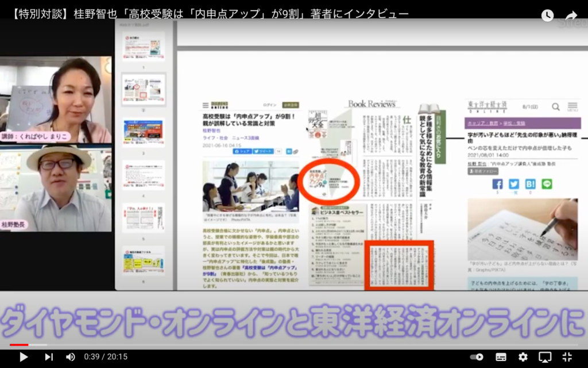Click the video title text

[210, 14]
